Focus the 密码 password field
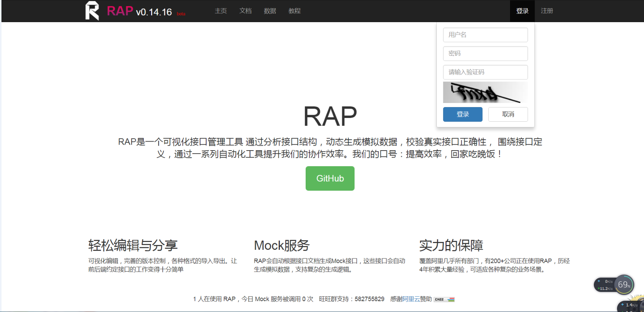Screen dimensions: 644x312 (485, 54)
